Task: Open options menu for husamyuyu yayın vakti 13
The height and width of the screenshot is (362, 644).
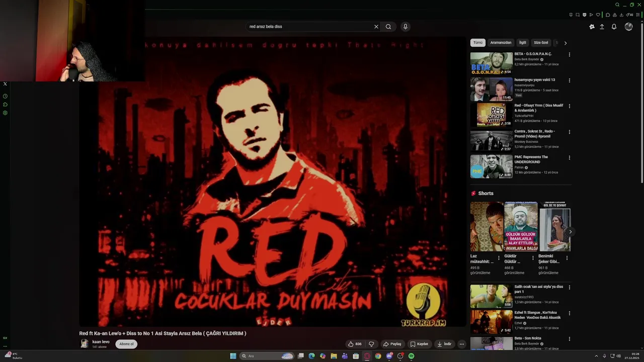Action: click(570, 80)
